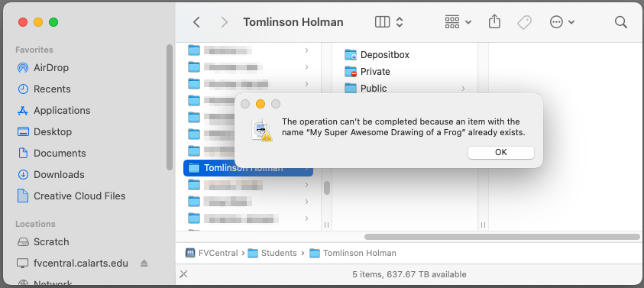
Task: Click the forward navigation arrow
Action: tap(225, 22)
